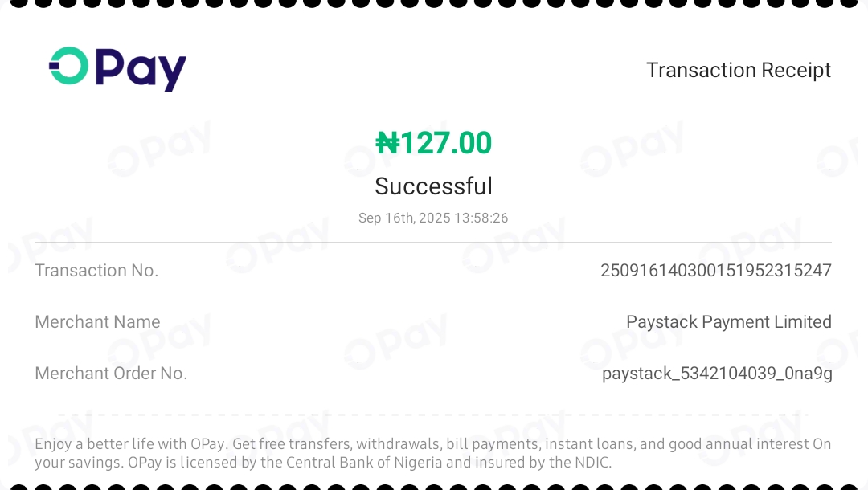Click the Transaction No. label
This screenshot has height=490, width=868.
(x=97, y=271)
